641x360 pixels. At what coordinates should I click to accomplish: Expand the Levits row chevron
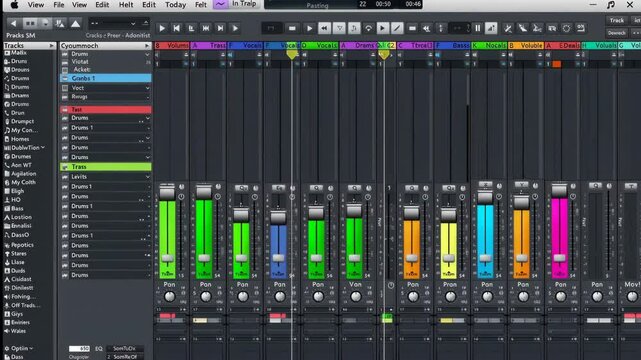147,177
